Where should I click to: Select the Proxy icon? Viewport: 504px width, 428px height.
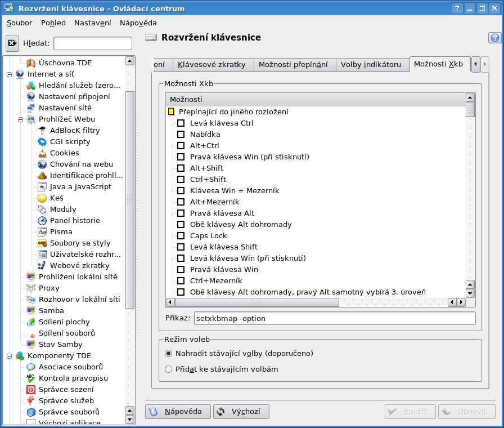(x=31, y=288)
